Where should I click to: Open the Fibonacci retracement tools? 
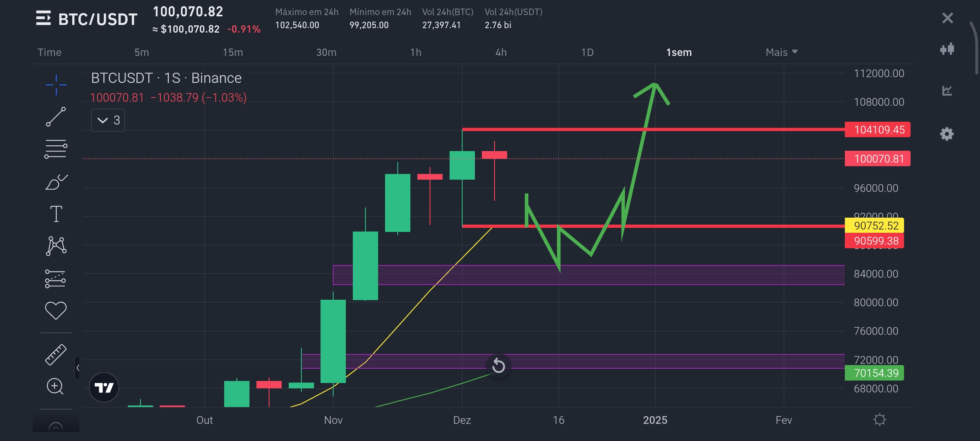[56, 149]
